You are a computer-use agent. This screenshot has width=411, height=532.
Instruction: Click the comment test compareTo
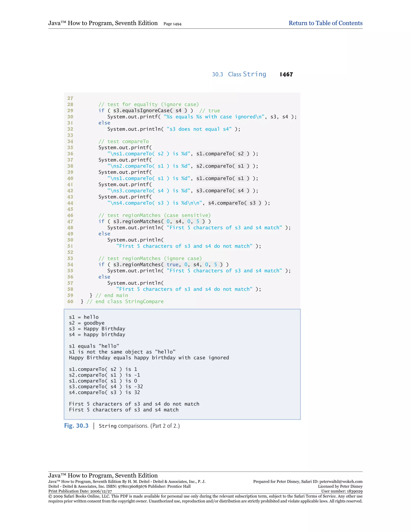123,142
